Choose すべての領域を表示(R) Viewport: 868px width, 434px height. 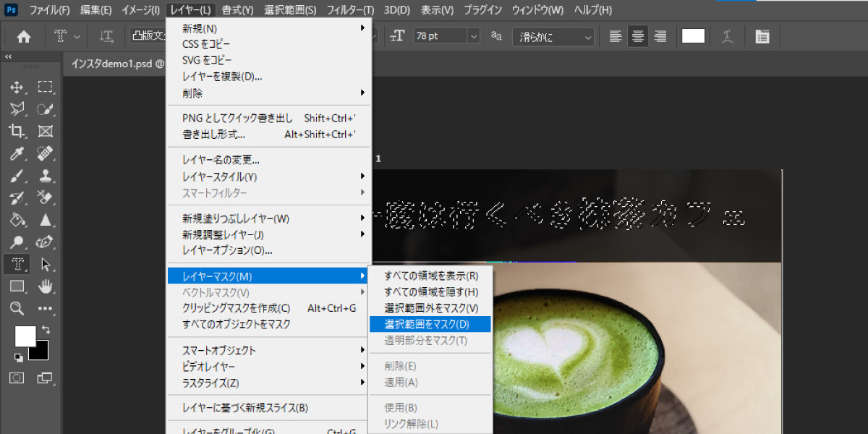(x=430, y=276)
